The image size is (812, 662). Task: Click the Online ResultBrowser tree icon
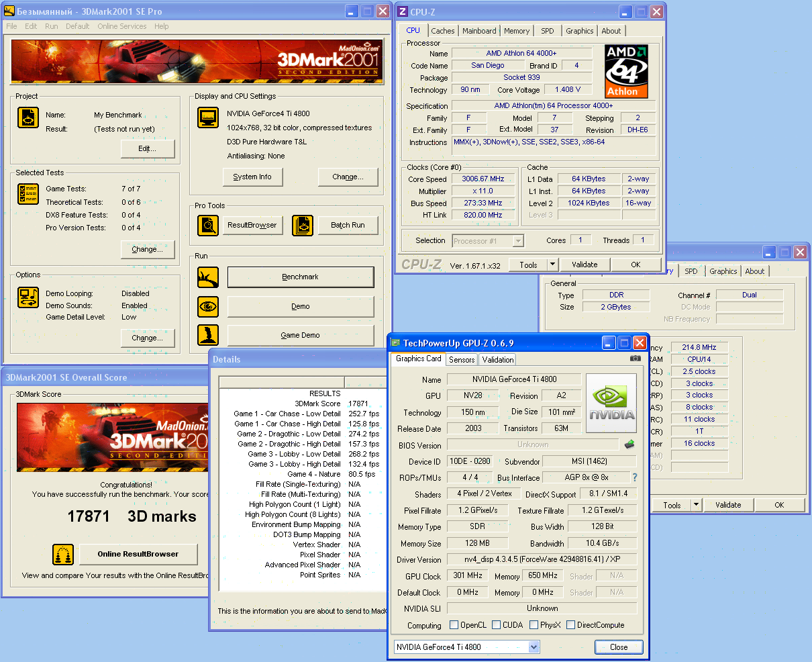(63, 555)
